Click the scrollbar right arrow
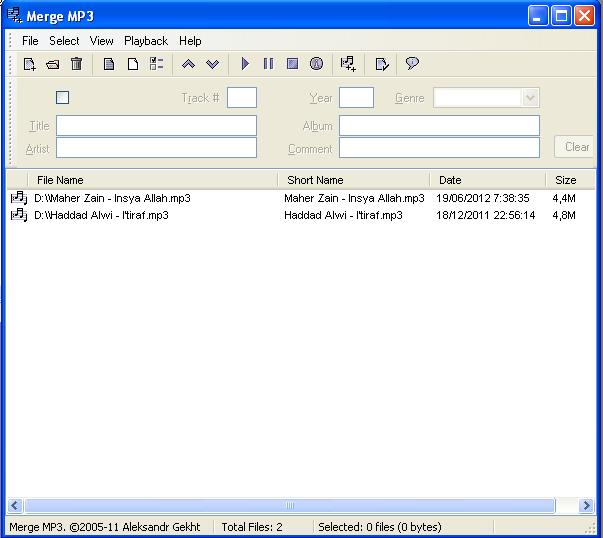 586,505
